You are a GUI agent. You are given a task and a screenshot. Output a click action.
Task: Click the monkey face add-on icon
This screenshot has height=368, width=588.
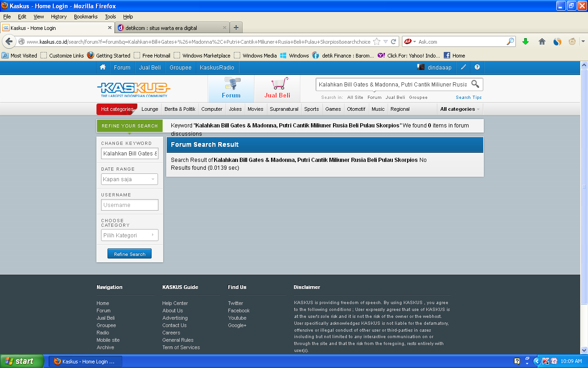572,41
